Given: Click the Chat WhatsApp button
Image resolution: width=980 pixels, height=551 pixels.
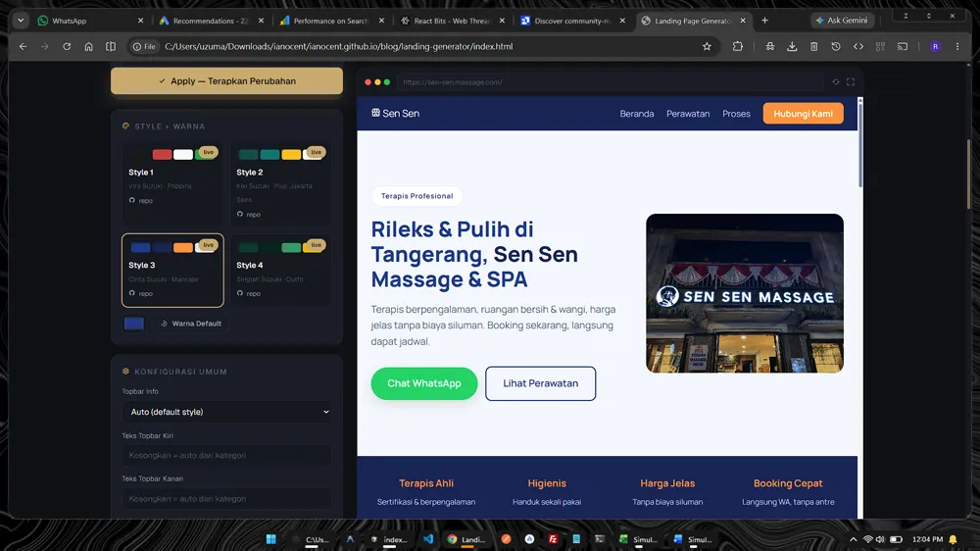Looking at the screenshot, I should [x=424, y=383].
